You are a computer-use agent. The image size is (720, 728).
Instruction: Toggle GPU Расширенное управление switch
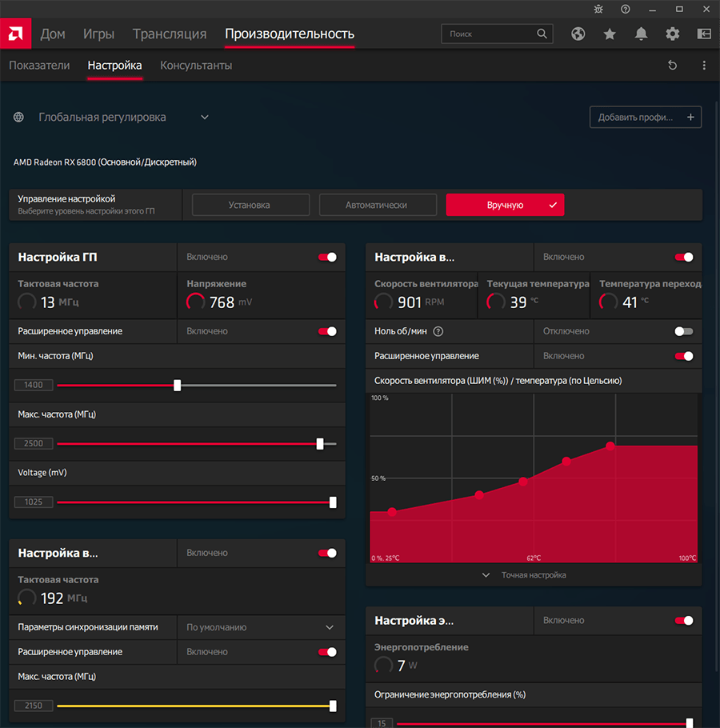(x=327, y=331)
